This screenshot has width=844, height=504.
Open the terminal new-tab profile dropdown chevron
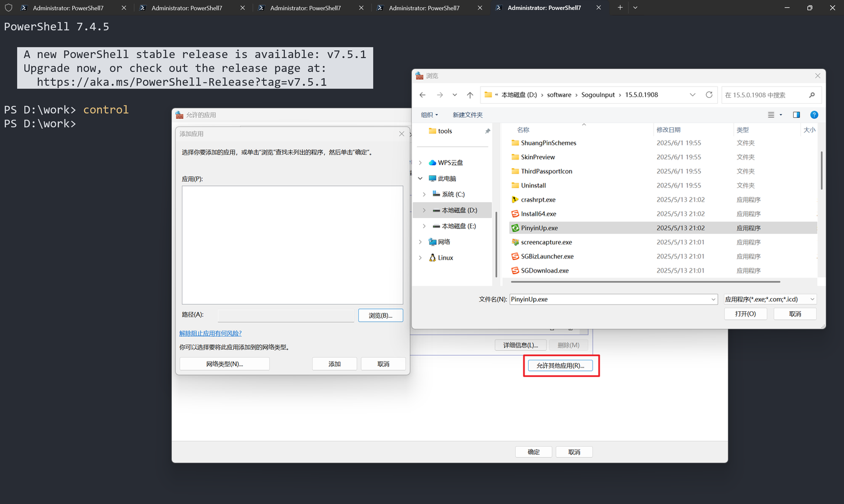pyautogui.click(x=635, y=8)
